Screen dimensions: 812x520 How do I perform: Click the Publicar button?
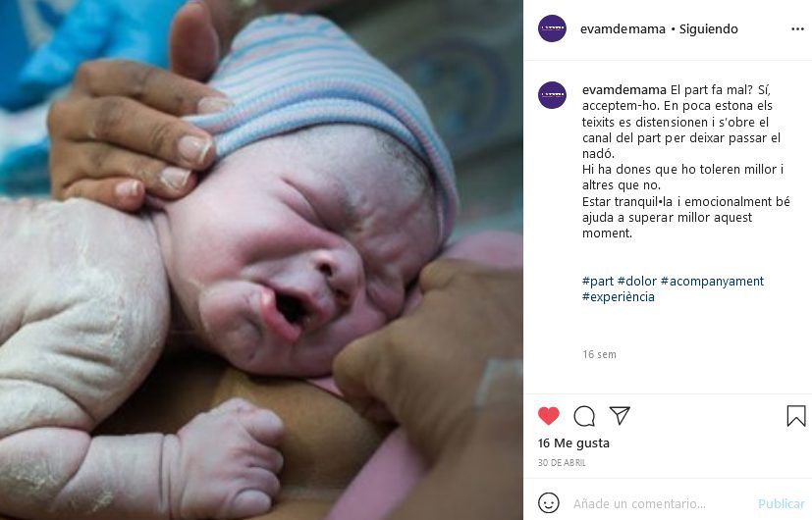tap(781, 503)
